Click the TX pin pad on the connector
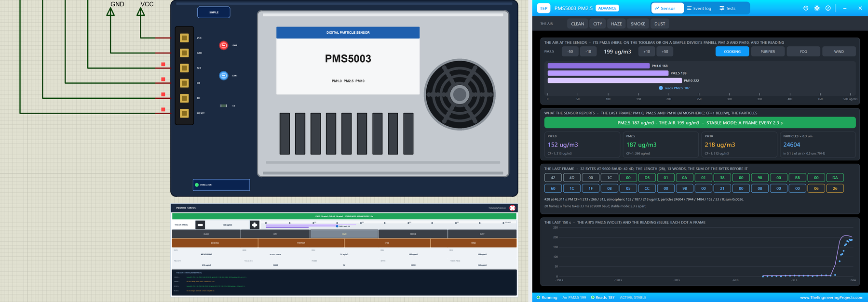Viewport: 868px width, 302px height. coord(184,98)
